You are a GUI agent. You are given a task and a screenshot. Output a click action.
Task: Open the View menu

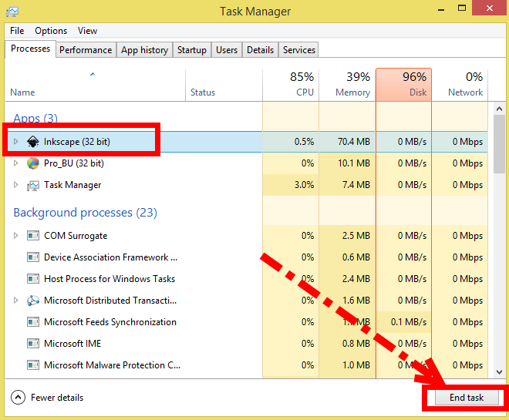click(87, 31)
